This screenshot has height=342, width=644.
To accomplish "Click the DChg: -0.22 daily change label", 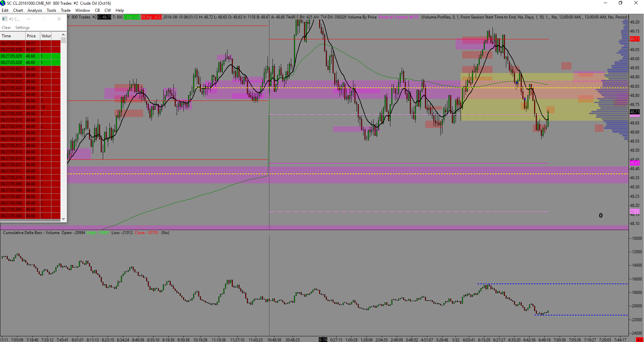I will pos(152,17).
